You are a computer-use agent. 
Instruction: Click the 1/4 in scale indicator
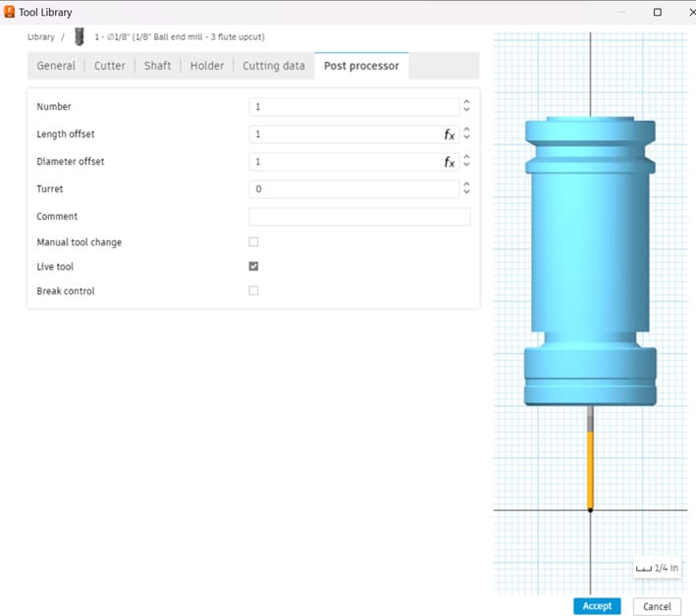pyautogui.click(x=657, y=568)
